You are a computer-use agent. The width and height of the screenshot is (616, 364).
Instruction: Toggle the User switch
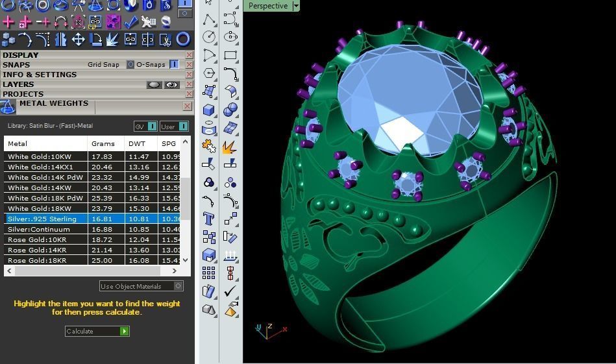click(183, 127)
